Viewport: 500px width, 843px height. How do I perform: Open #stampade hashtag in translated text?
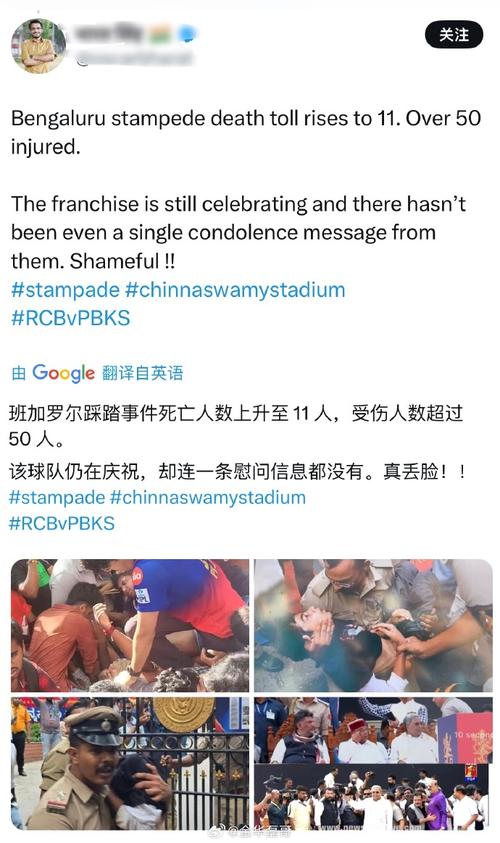(57, 497)
